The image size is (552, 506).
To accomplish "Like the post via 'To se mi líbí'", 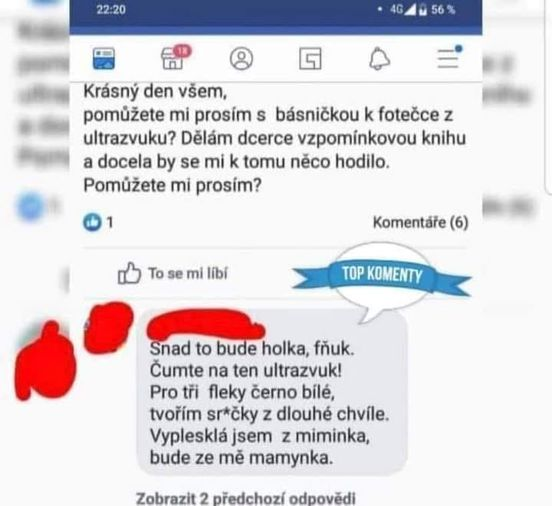I will coord(172,273).
